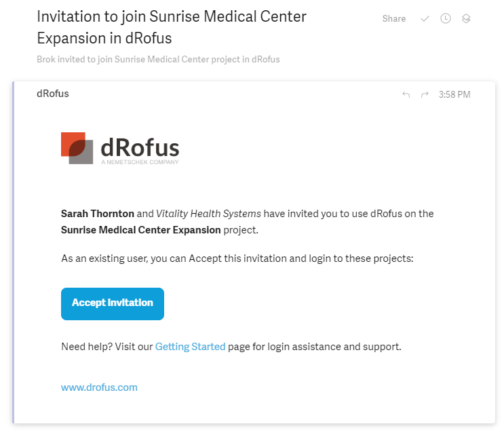The height and width of the screenshot is (439, 504).
Task: Open the Getting Started link
Action: click(x=190, y=347)
